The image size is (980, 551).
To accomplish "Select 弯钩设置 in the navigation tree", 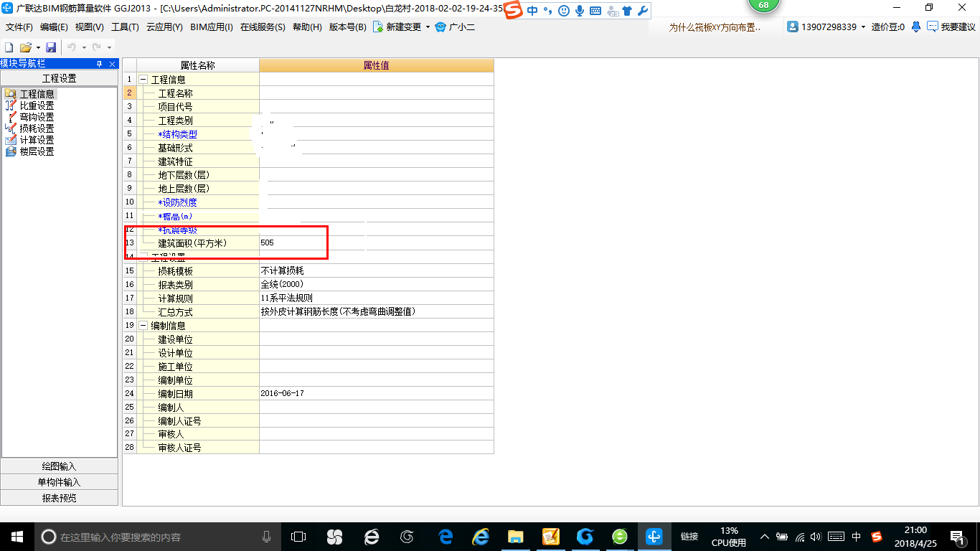I will (37, 117).
